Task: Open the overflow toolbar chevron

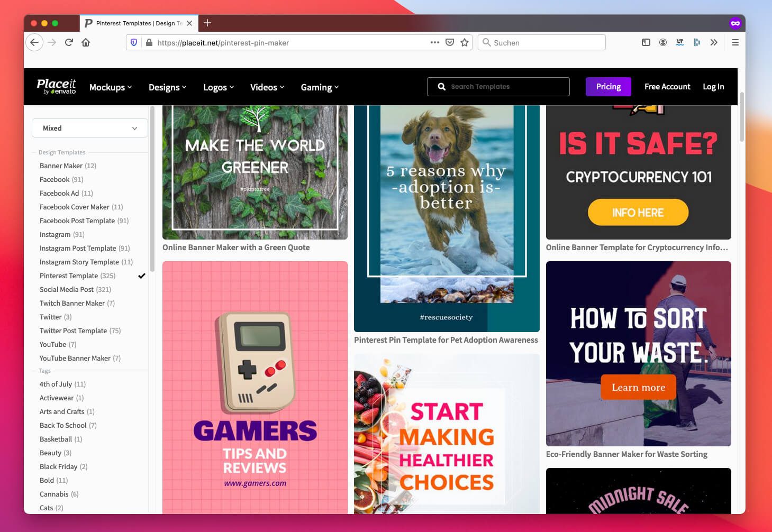Action: tap(714, 42)
